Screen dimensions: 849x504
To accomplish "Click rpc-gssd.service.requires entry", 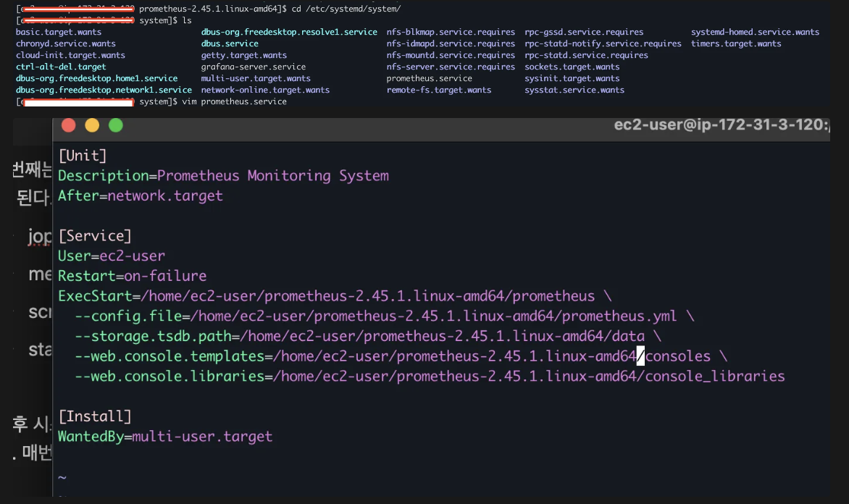I will (x=584, y=32).
